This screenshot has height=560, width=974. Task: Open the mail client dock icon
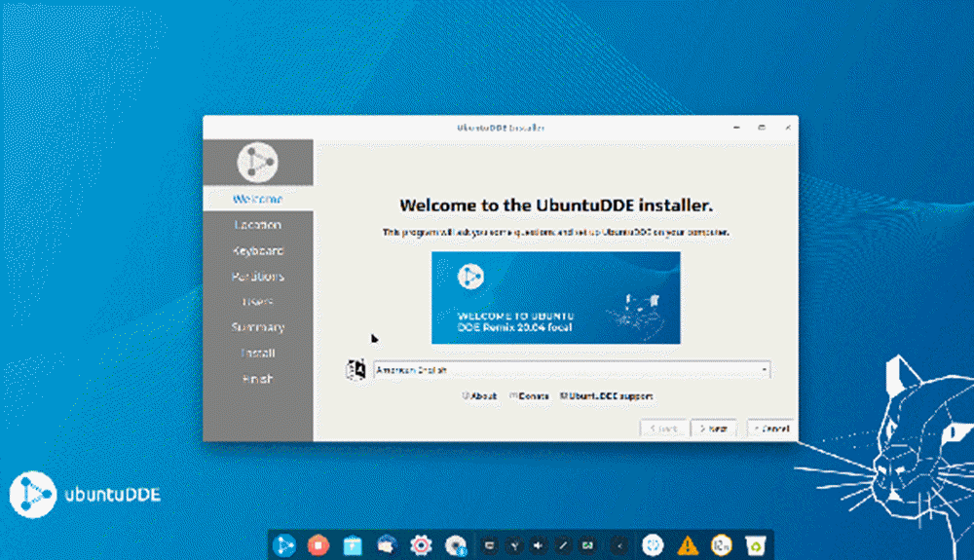387,545
